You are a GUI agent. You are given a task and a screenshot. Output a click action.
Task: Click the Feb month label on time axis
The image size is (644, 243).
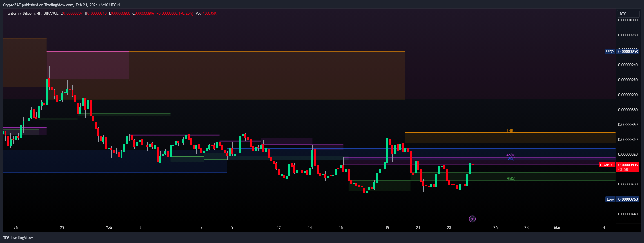click(x=108, y=227)
